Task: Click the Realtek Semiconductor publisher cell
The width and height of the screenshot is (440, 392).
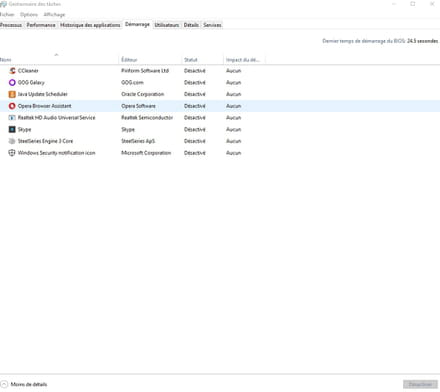Action: 147,118
